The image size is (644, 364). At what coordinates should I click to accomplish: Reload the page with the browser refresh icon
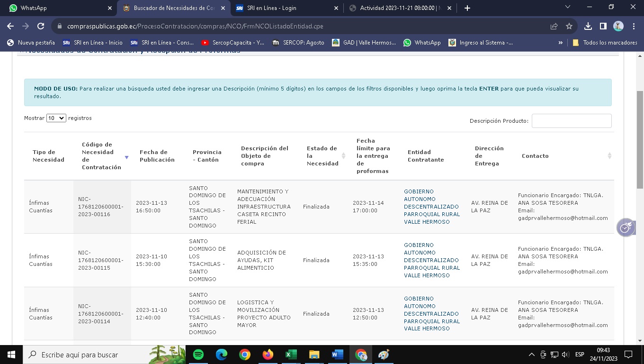[x=41, y=27]
